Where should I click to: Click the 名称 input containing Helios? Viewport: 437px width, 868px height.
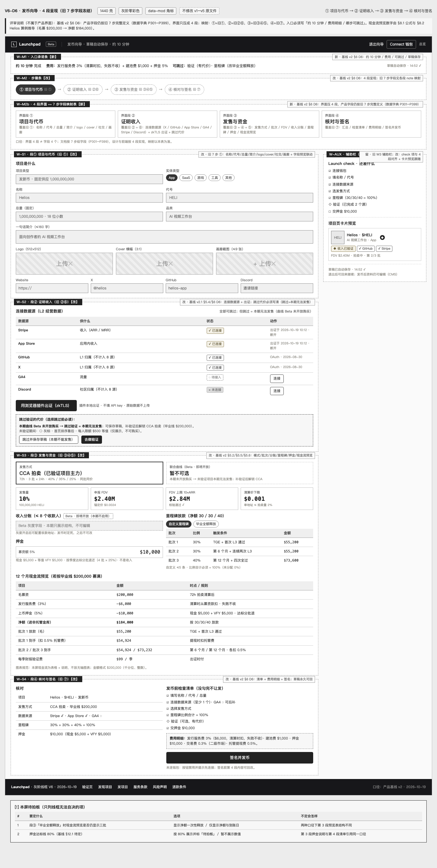89,198
